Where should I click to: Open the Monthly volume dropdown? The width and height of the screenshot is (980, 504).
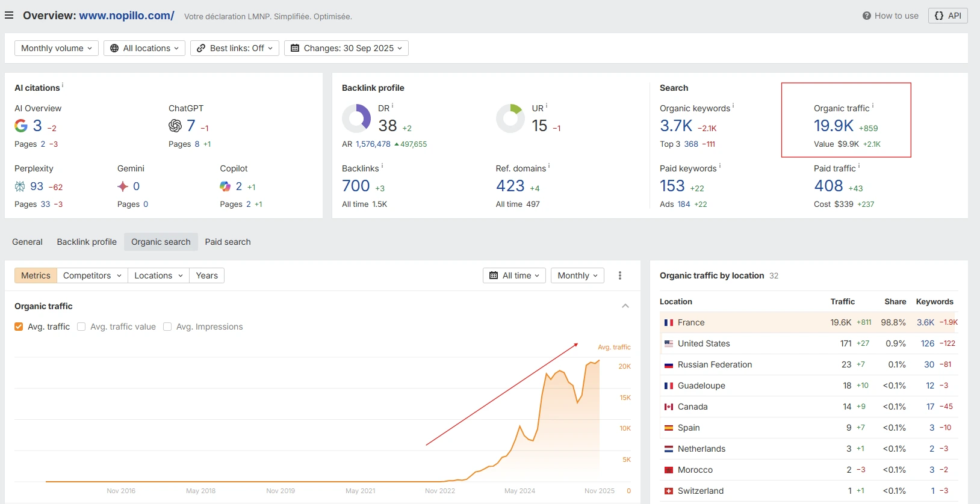[56, 48]
